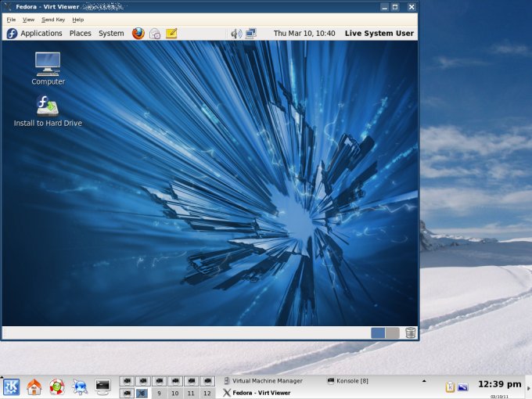Screen dimensions: 532x399
Task: Switch to Virtual Machine Manager task
Action: point(273,381)
